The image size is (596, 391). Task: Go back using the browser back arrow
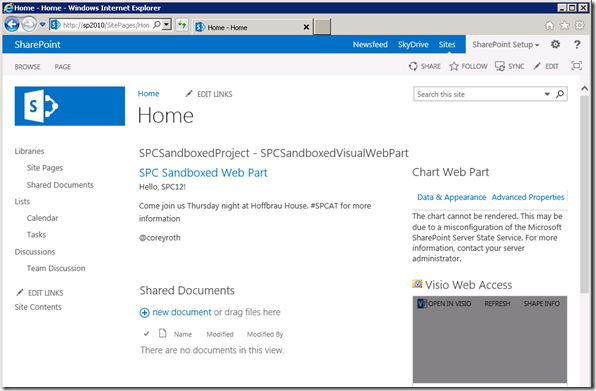click(12, 25)
